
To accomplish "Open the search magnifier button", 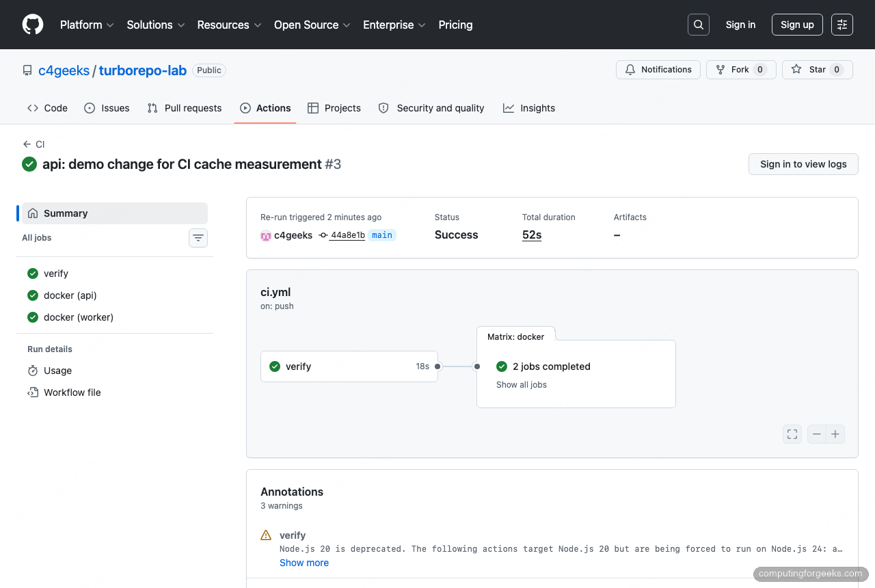I will 699,25.
